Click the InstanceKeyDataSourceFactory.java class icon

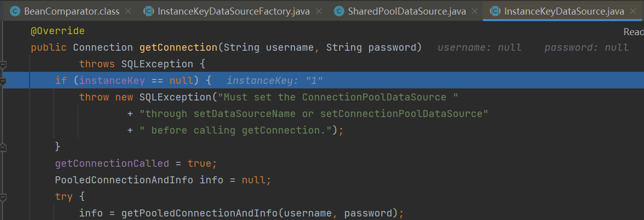149,11
